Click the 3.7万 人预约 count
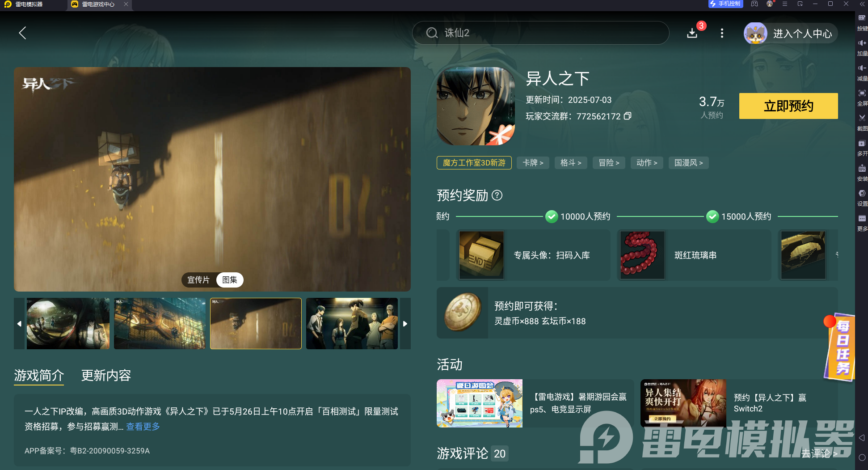 (712, 107)
